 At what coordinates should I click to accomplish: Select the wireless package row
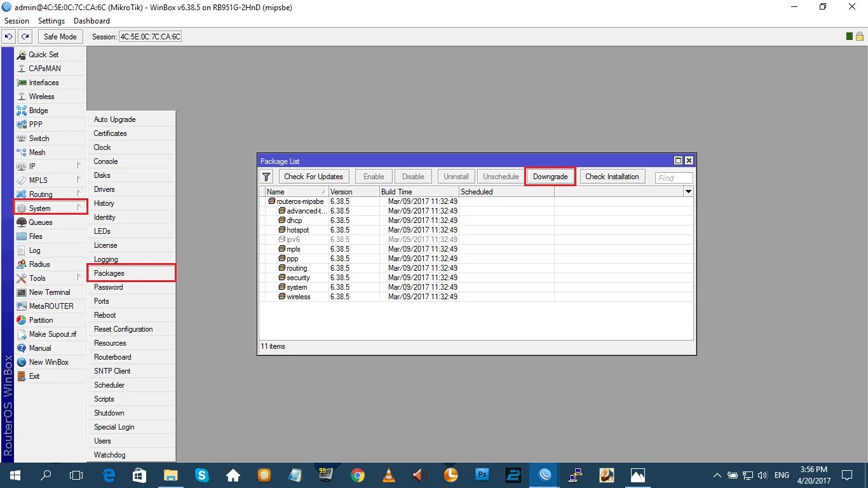pyautogui.click(x=476, y=297)
